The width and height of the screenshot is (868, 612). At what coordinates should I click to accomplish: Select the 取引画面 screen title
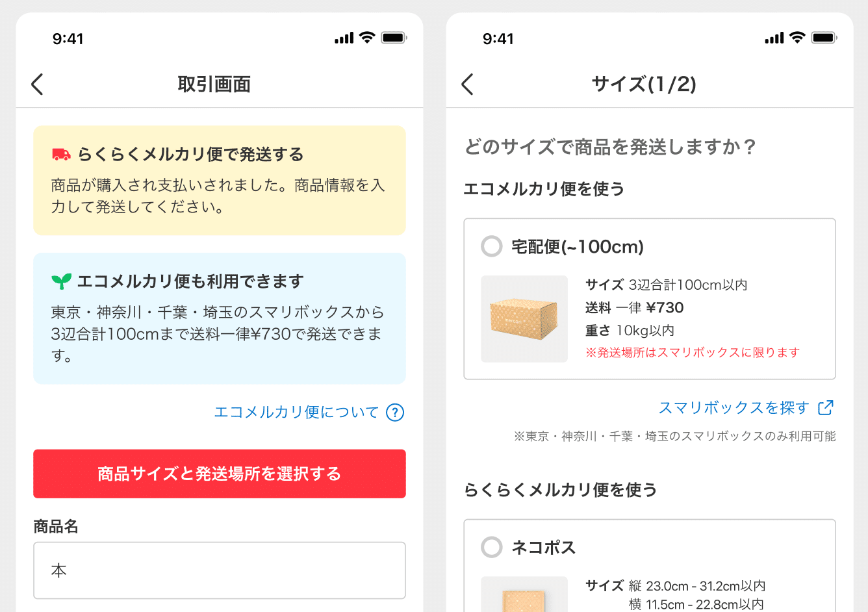tap(212, 84)
